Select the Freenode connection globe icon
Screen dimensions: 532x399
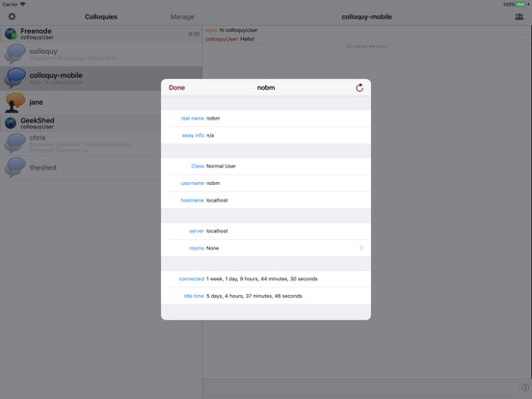coord(11,34)
